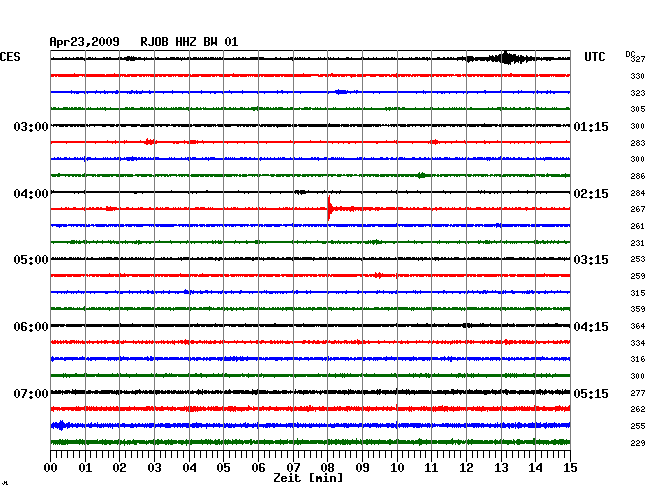Click the 08 minute axis tick label
Image resolution: width=650 pixels, height=494 pixels.
click(x=327, y=467)
